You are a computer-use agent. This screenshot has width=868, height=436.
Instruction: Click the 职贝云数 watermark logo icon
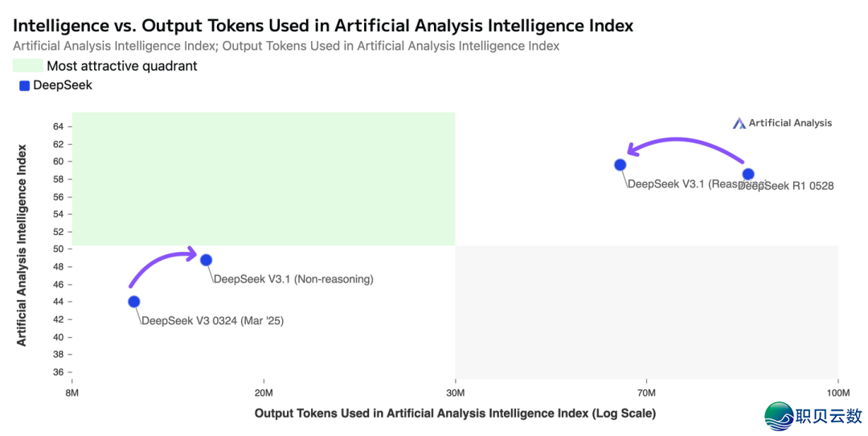[779, 415]
